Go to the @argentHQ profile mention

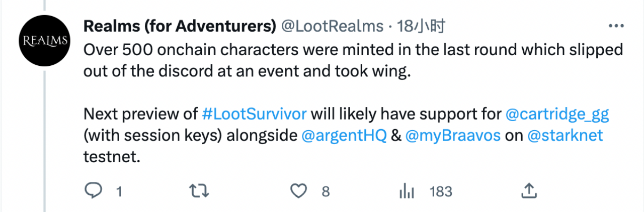coord(344,136)
